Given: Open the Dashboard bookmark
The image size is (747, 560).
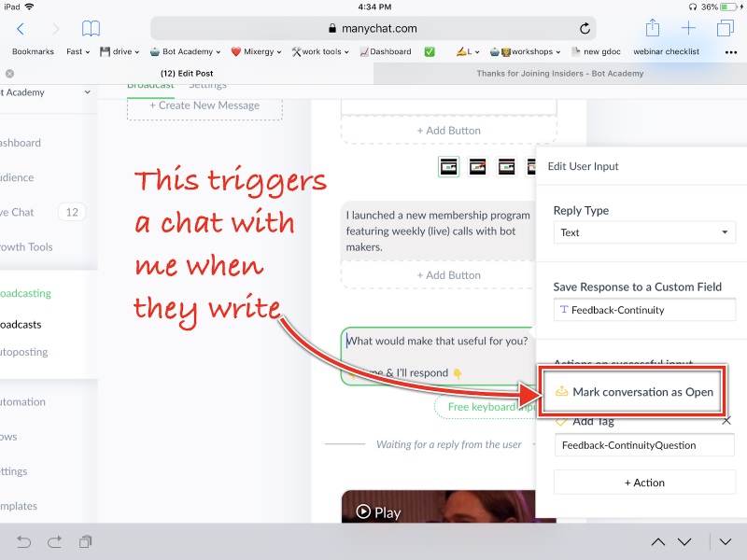Looking at the screenshot, I should tap(386, 52).
